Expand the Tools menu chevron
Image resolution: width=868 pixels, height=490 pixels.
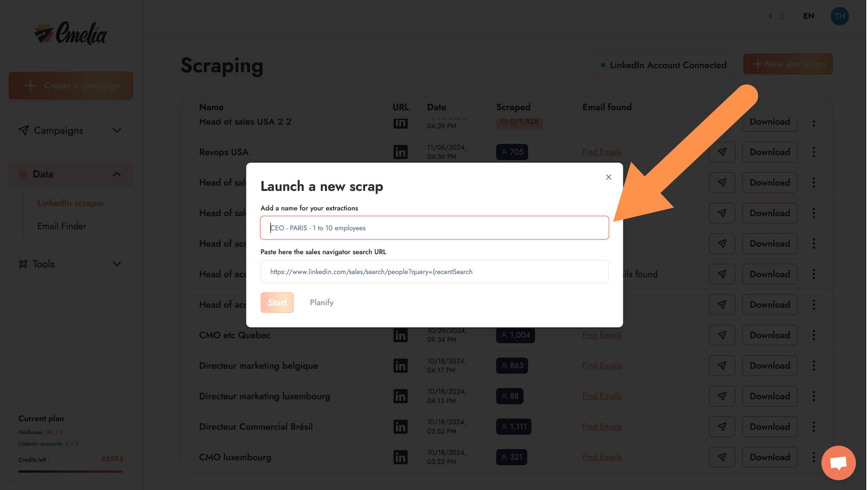point(117,264)
